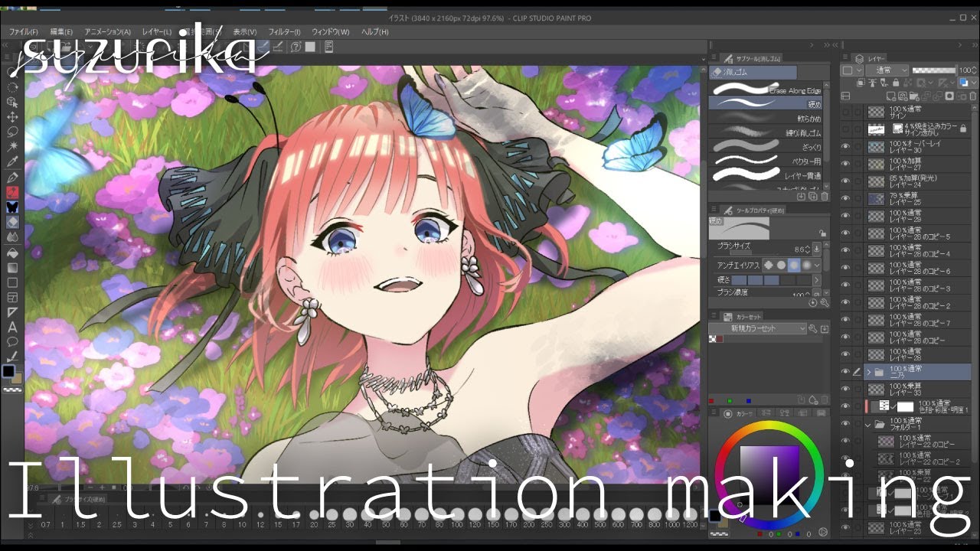980x551 pixels.
Task: Hide layer レイヤー 30 with eye icon
Action: point(846,147)
